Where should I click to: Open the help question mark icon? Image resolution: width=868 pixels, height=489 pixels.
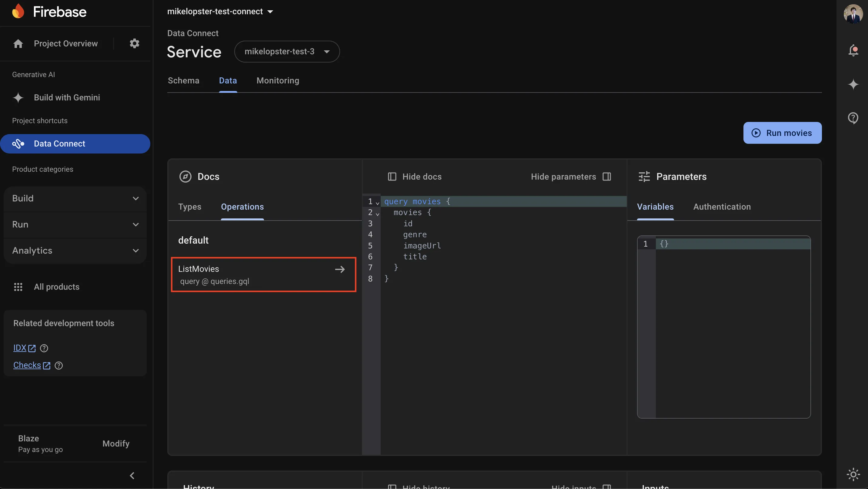[853, 118]
